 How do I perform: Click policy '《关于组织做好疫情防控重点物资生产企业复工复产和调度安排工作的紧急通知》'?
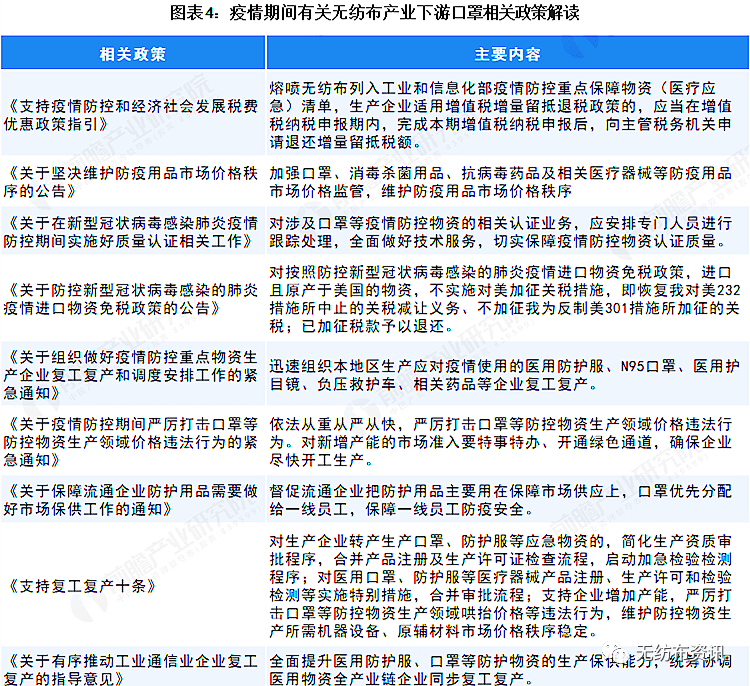tap(131, 375)
